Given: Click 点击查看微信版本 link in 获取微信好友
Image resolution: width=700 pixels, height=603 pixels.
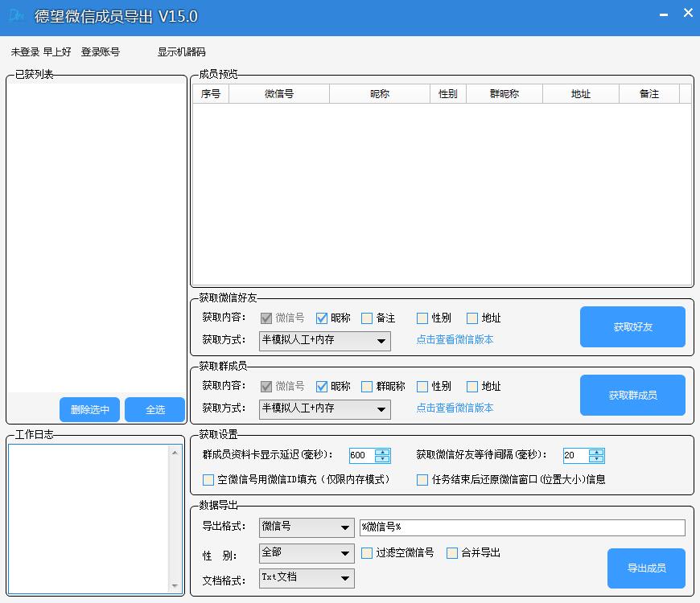Looking at the screenshot, I should 455,339.
